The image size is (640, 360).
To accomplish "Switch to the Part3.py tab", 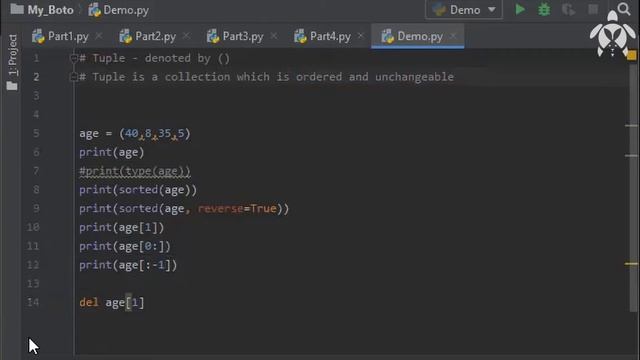I will (242, 36).
